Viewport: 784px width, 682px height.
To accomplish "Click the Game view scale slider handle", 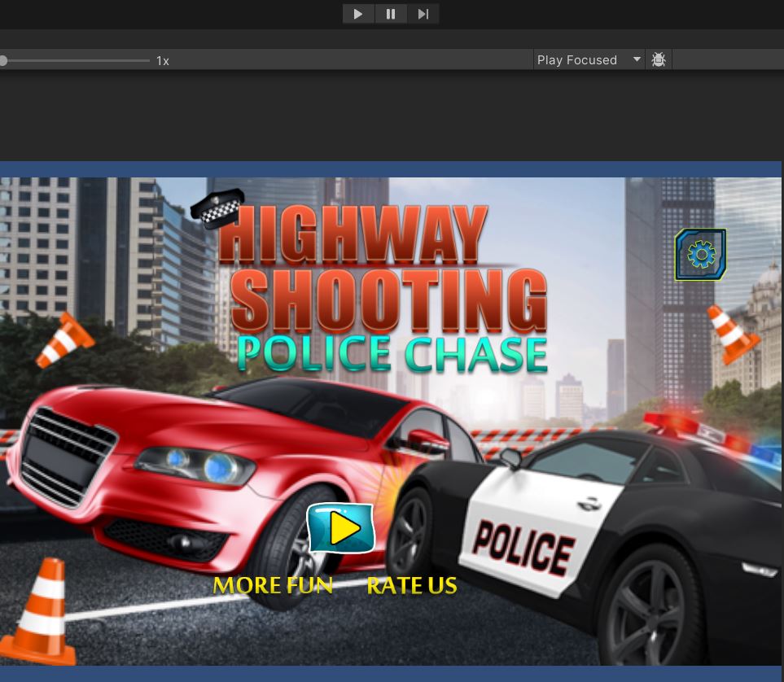I will click(3, 60).
